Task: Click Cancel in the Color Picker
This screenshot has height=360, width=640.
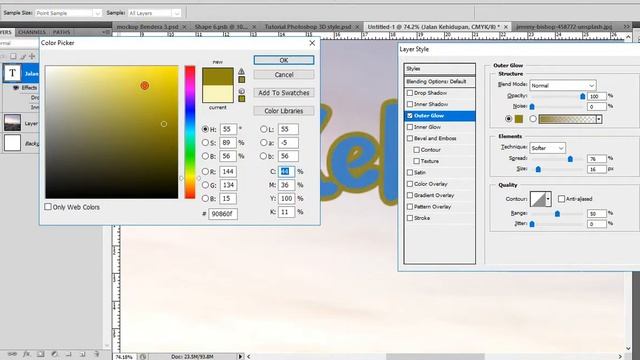Action: pyautogui.click(x=284, y=75)
